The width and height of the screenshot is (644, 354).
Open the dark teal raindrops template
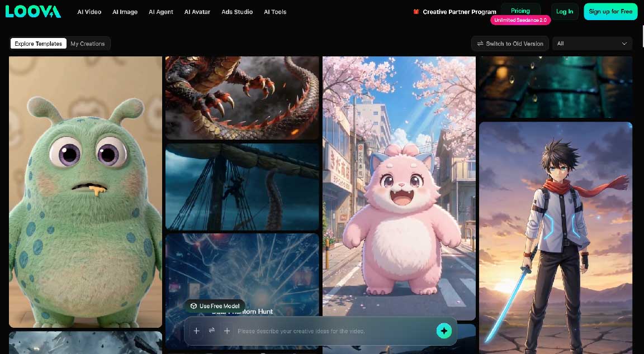(x=555, y=87)
